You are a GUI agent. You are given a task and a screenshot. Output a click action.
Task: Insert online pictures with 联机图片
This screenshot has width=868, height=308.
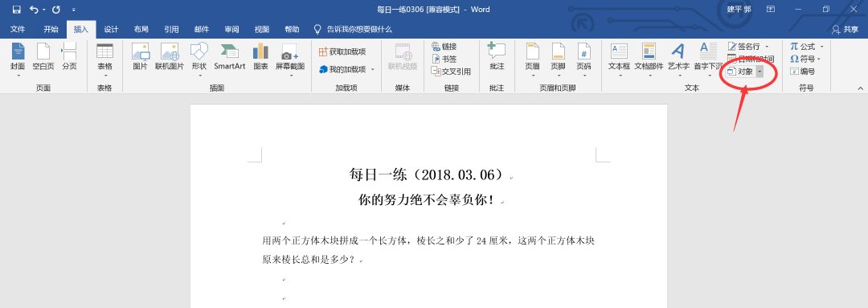click(170, 57)
